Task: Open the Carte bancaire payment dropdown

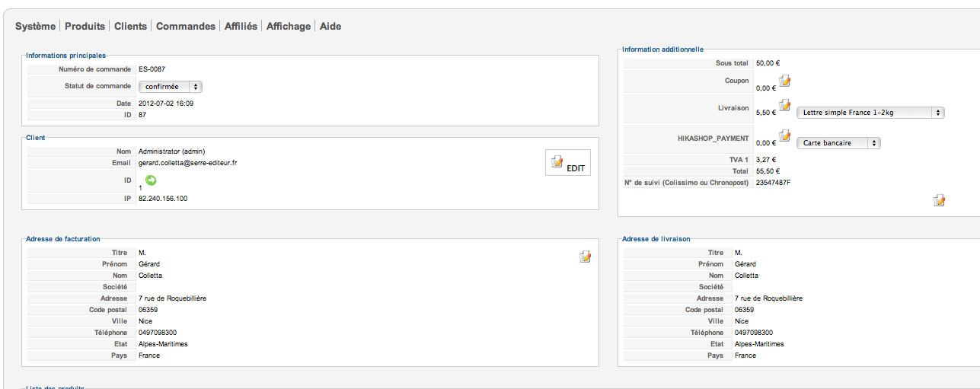Action: point(838,142)
